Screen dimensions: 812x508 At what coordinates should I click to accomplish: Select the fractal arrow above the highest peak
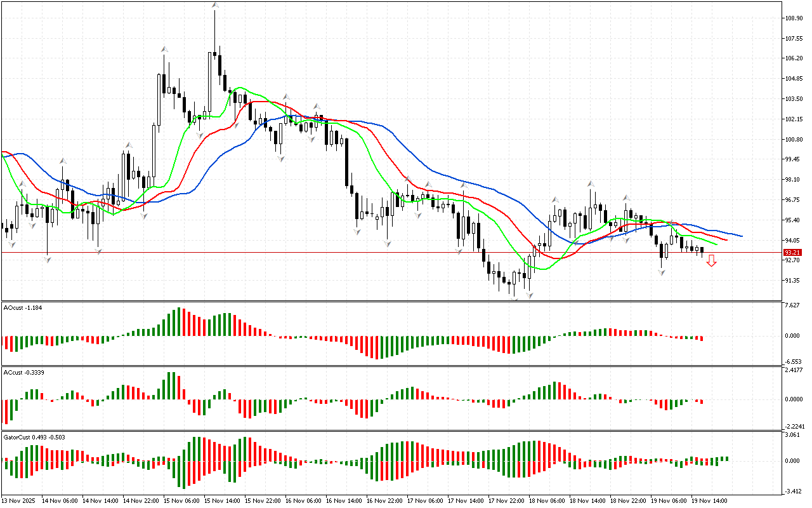tap(215, 5)
